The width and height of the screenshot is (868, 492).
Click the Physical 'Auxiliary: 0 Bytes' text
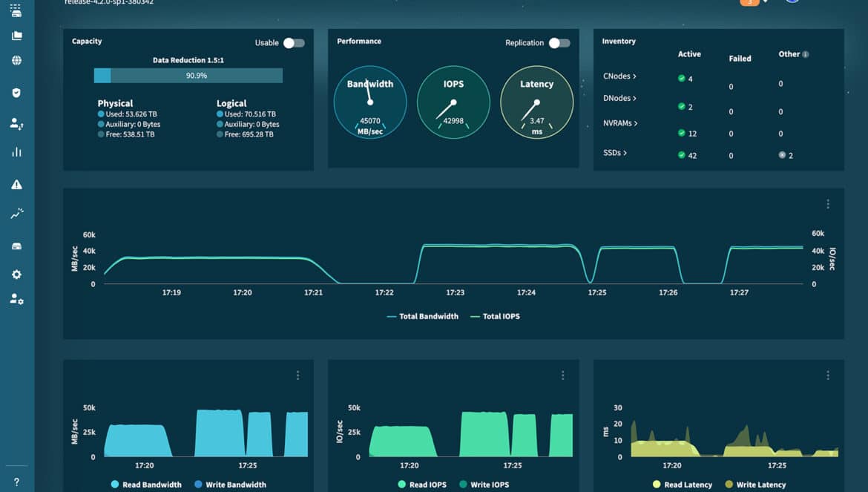(133, 125)
